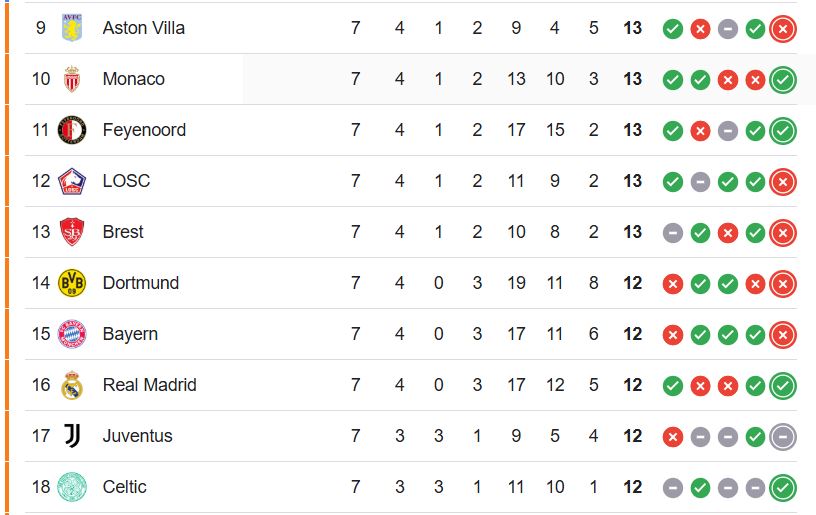Open Brest's first draw result icon
Viewport: 816px width, 515px height.
coord(672,233)
